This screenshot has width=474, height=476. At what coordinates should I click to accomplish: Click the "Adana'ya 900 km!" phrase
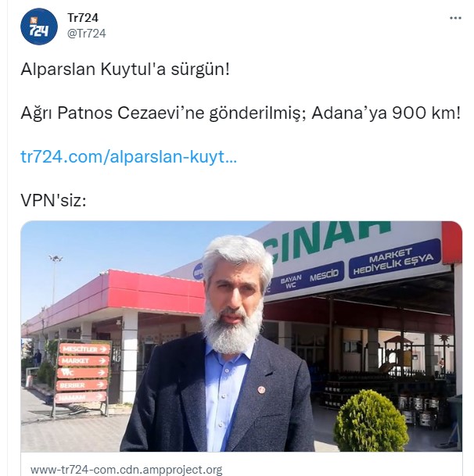386,113
